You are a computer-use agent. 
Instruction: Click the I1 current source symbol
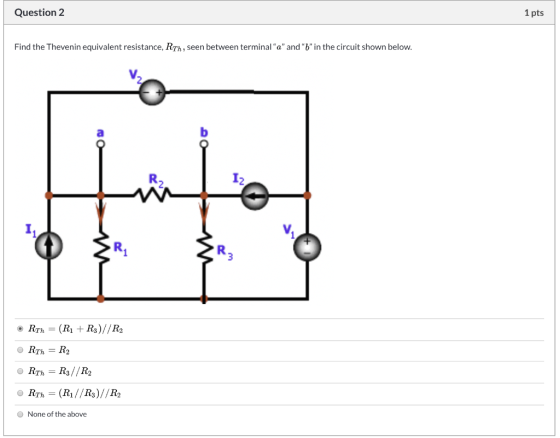point(49,245)
